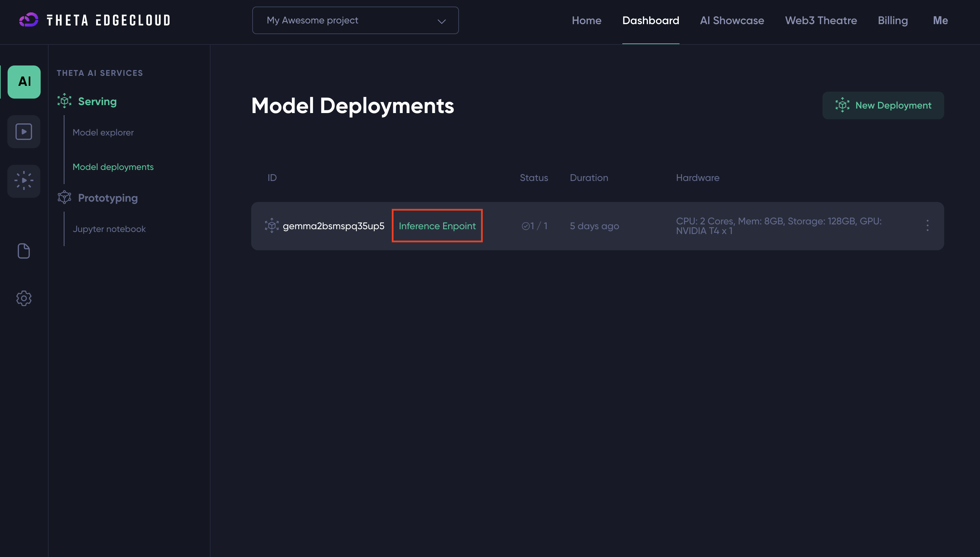This screenshot has height=557, width=980.
Task: Open Model explorer in the sidebar
Action: click(103, 132)
